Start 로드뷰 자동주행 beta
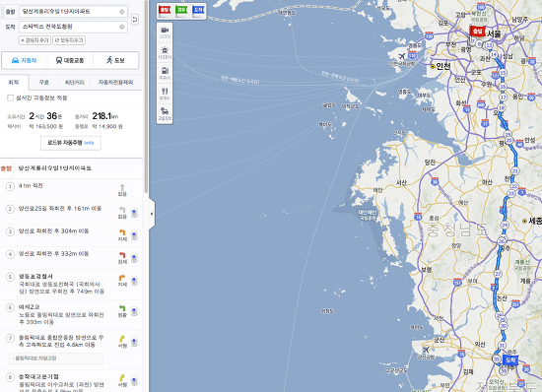Screen dimensions: 542x392 click(x=71, y=143)
